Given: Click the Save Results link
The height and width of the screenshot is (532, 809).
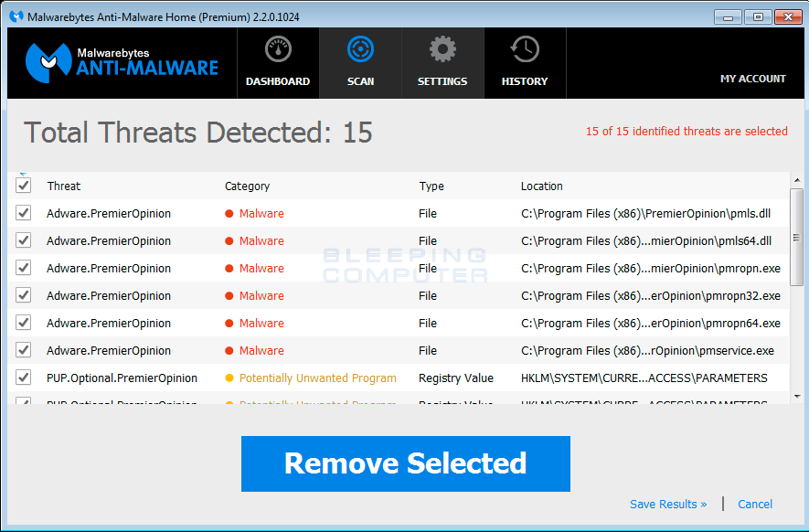Looking at the screenshot, I should click(668, 505).
